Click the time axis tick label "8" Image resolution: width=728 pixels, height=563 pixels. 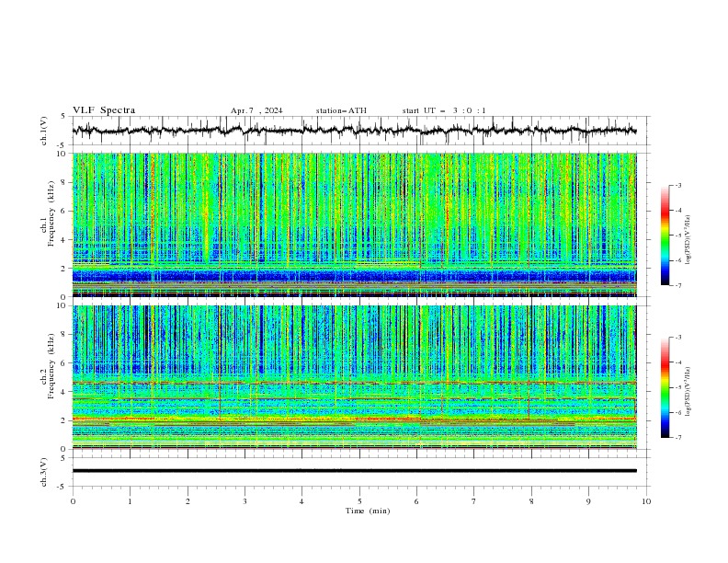(x=531, y=501)
